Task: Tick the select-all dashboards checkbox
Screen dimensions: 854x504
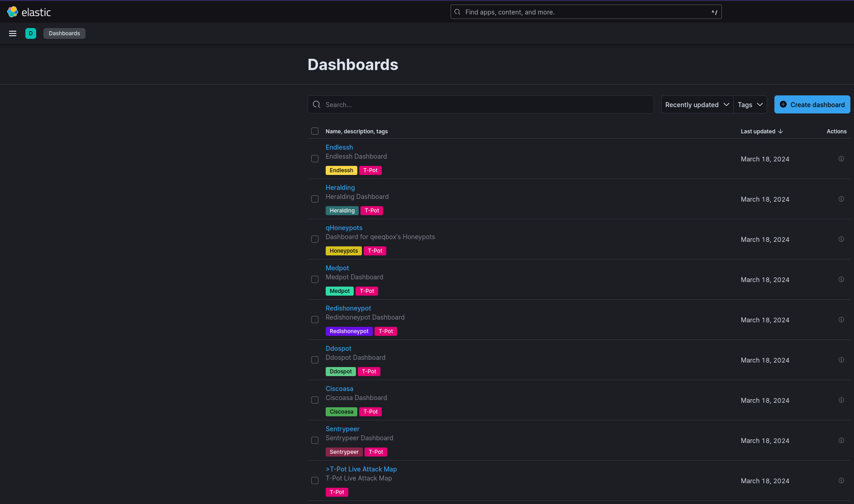Action: pos(315,132)
